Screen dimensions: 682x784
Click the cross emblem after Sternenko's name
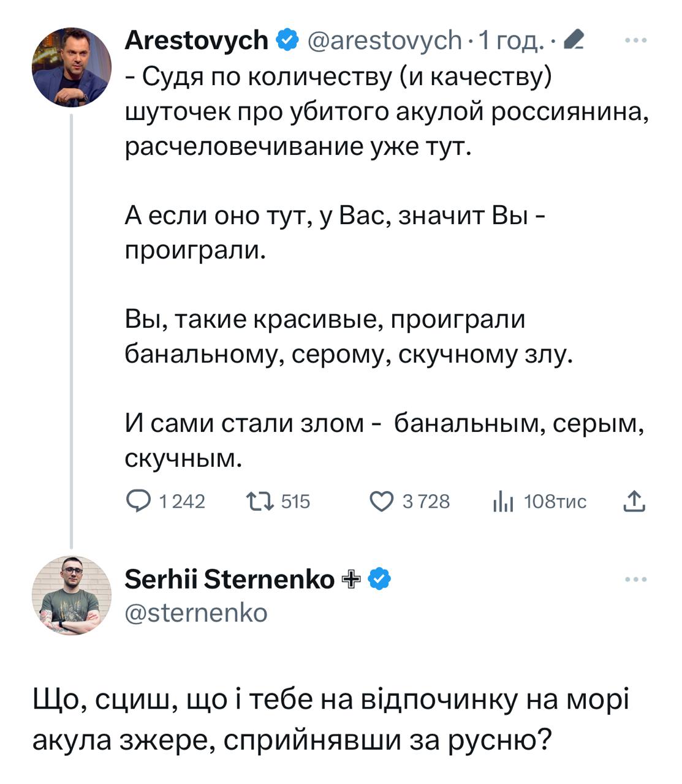(350, 579)
